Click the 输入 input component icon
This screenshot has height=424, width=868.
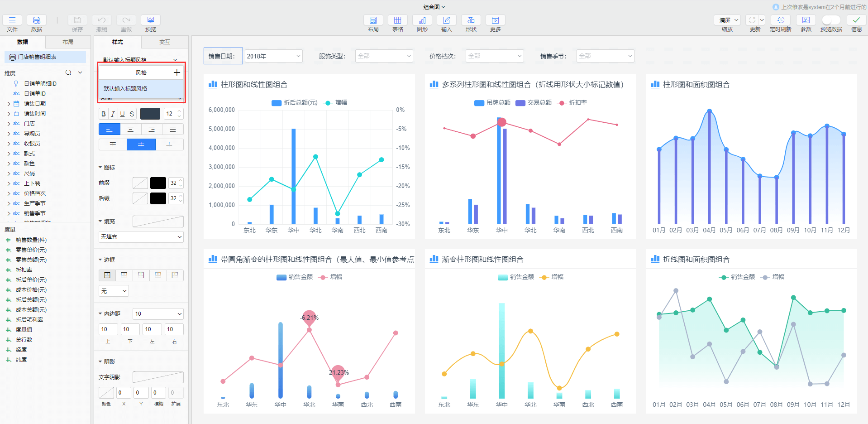446,20
